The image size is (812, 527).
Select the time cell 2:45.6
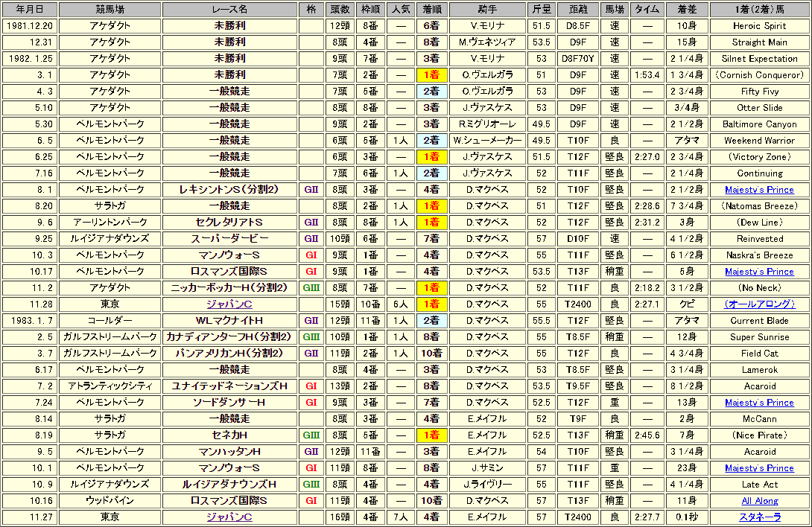click(647, 435)
